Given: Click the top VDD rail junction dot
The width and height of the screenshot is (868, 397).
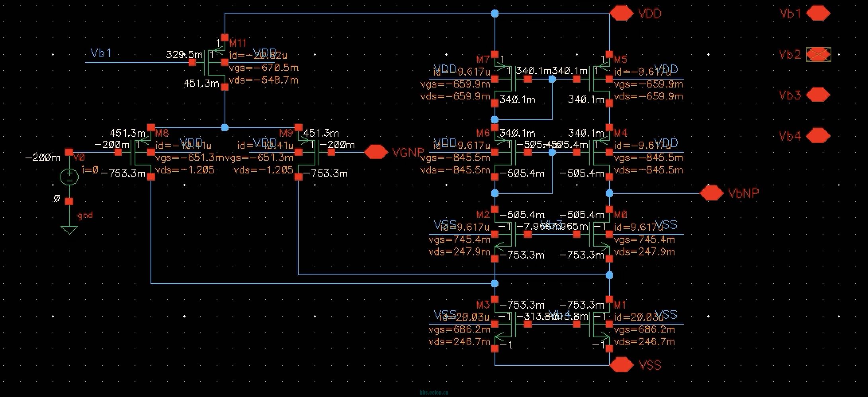Looking at the screenshot, I should point(495,14).
